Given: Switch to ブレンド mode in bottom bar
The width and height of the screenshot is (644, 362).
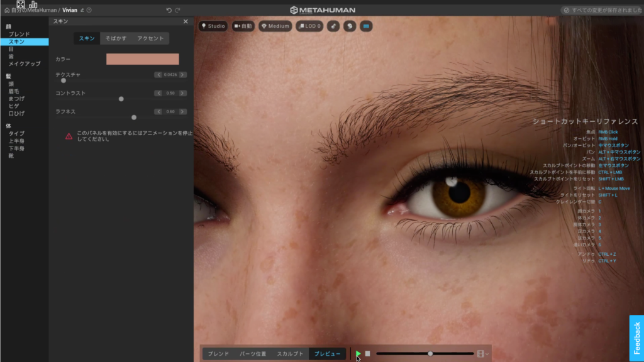Looking at the screenshot, I should [x=218, y=353].
